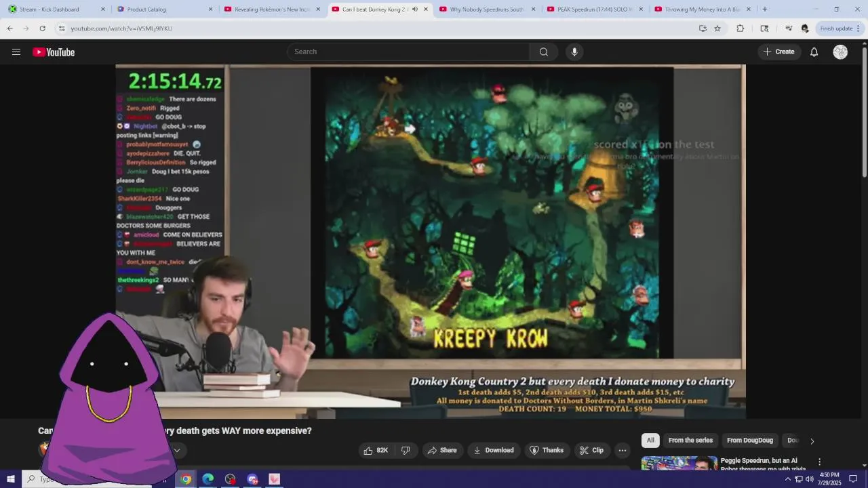Open three-dot menu for Peggle Speedrun video
The height and width of the screenshot is (488, 868).
tap(819, 462)
